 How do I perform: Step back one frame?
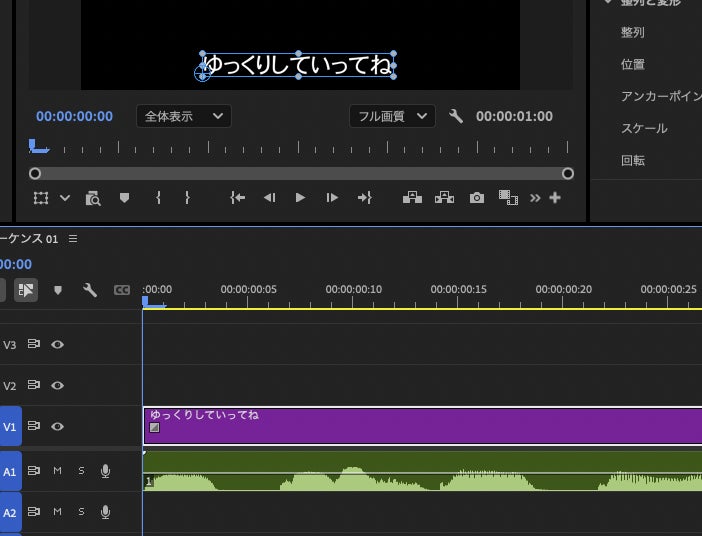pos(270,197)
